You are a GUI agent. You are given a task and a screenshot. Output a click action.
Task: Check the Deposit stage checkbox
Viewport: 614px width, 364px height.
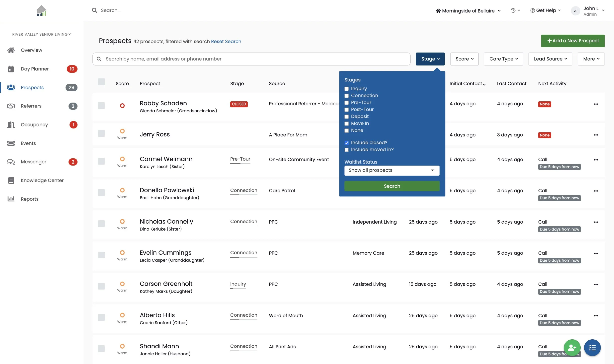(x=347, y=117)
